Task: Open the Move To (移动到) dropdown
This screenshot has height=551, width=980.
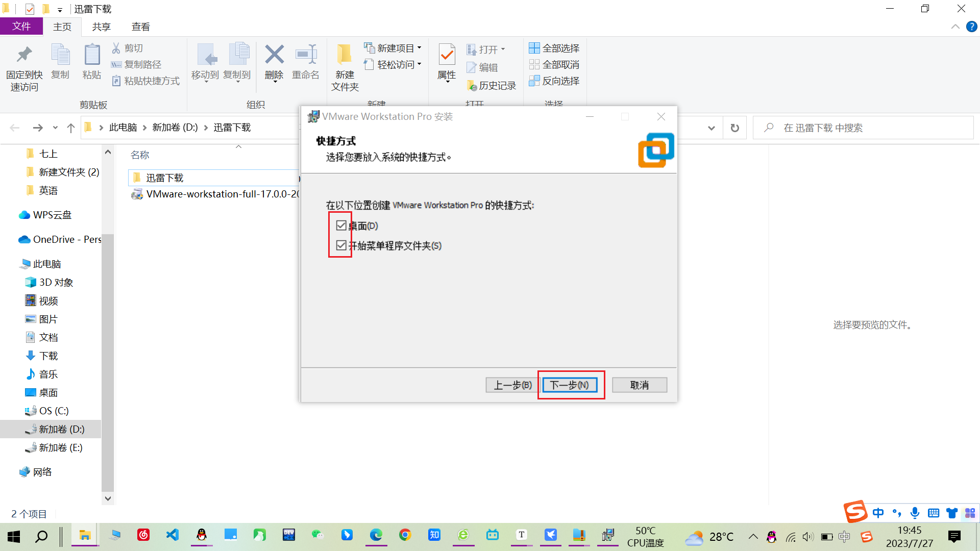Action: click(x=206, y=82)
